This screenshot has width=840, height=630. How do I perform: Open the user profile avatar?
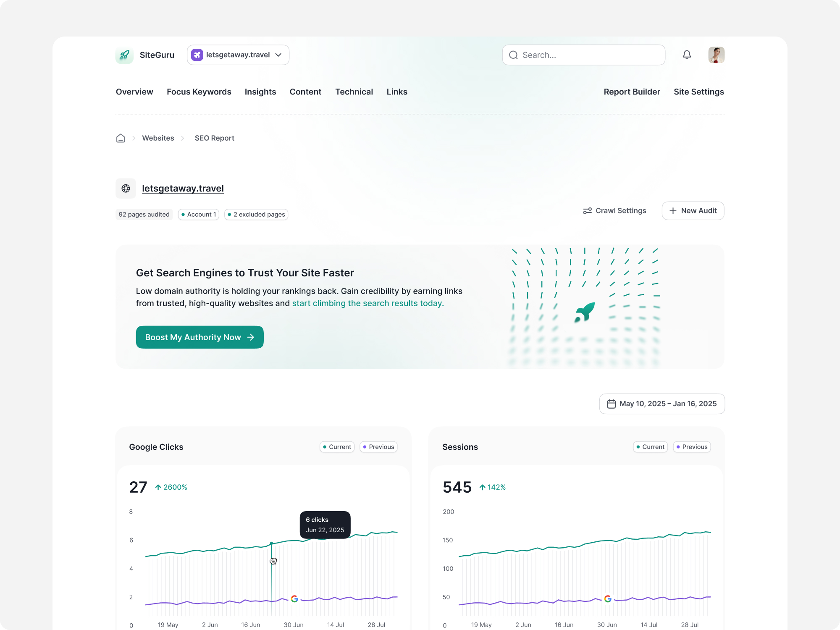click(x=716, y=55)
